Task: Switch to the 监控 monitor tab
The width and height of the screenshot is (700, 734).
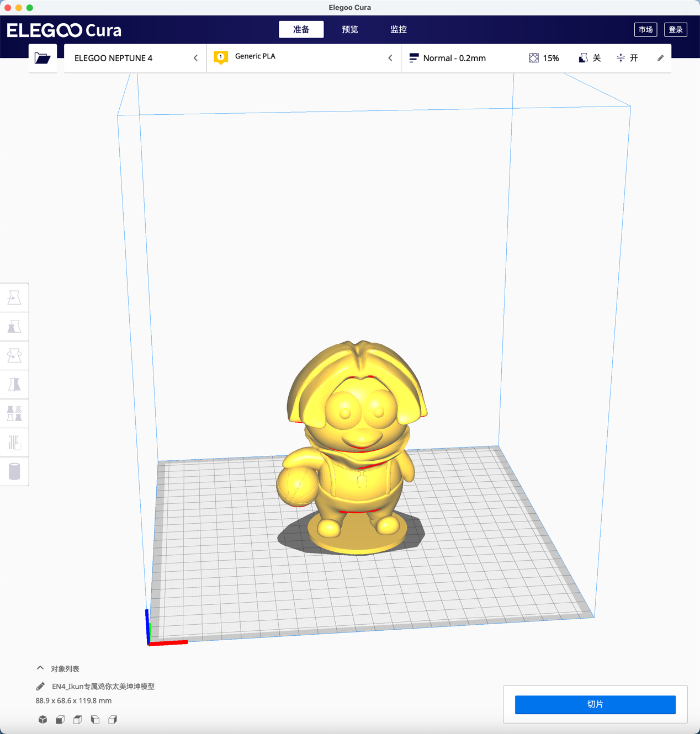Action: coord(398,29)
